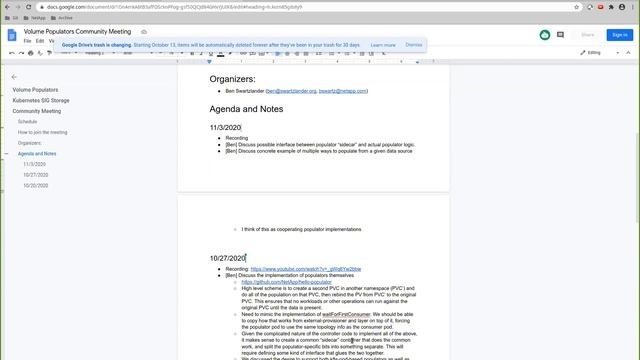The image size is (640, 360).
Task: Jump to Schedule outline entry
Action: (x=27, y=122)
